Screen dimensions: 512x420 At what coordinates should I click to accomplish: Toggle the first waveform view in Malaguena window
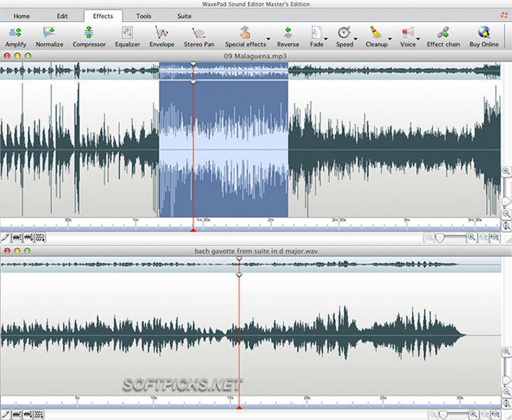17,237
